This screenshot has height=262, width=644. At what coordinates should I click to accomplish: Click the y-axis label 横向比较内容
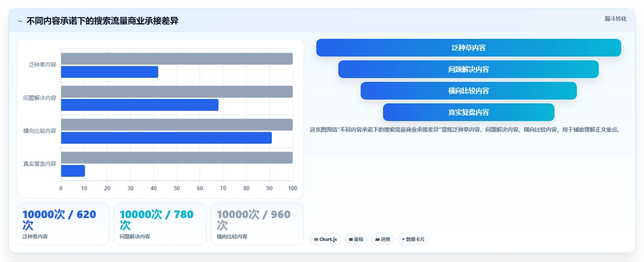pos(40,131)
